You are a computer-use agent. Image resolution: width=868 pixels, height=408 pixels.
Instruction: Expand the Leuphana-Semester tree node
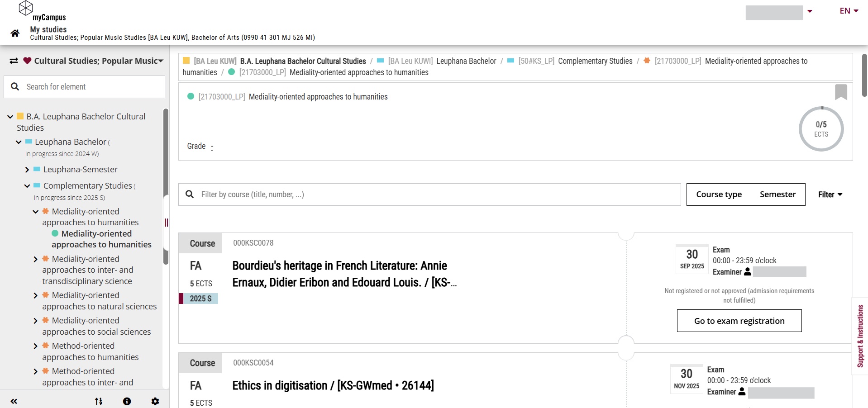[27, 170]
